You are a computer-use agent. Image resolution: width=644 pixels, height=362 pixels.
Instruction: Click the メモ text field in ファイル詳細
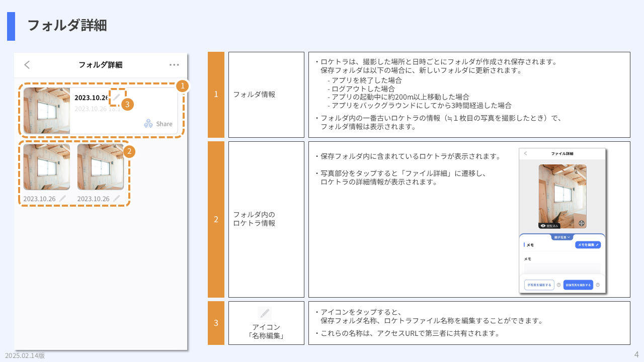(x=562, y=268)
